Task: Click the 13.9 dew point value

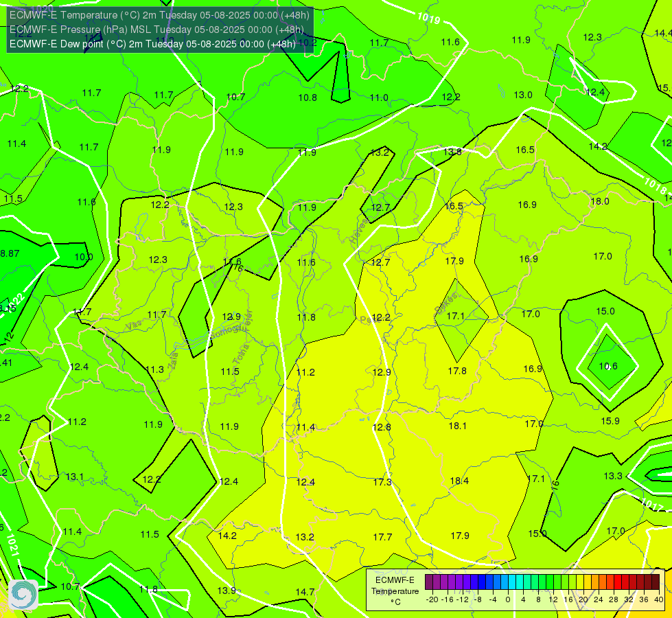Action: pyautogui.click(x=227, y=591)
